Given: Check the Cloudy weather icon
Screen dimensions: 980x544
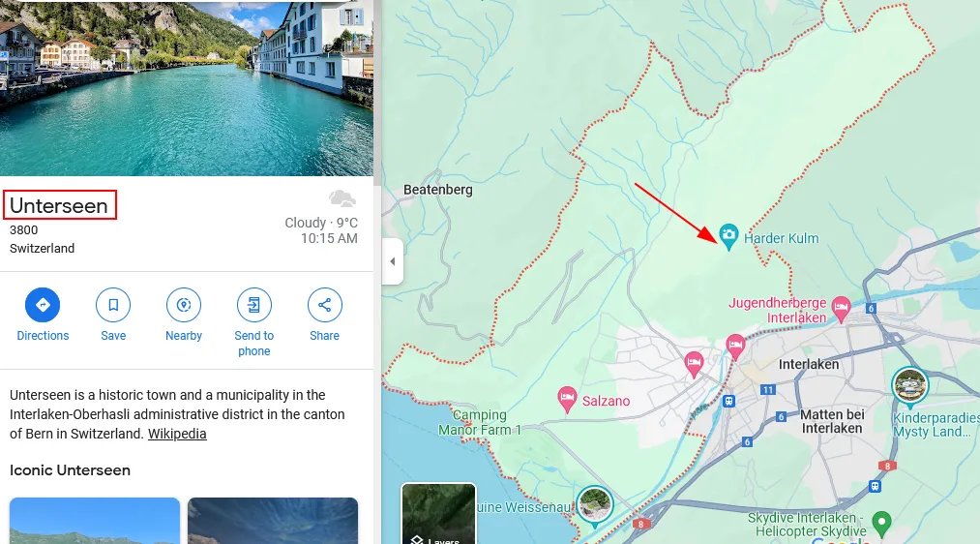Looking at the screenshot, I should tap(342, 198).
